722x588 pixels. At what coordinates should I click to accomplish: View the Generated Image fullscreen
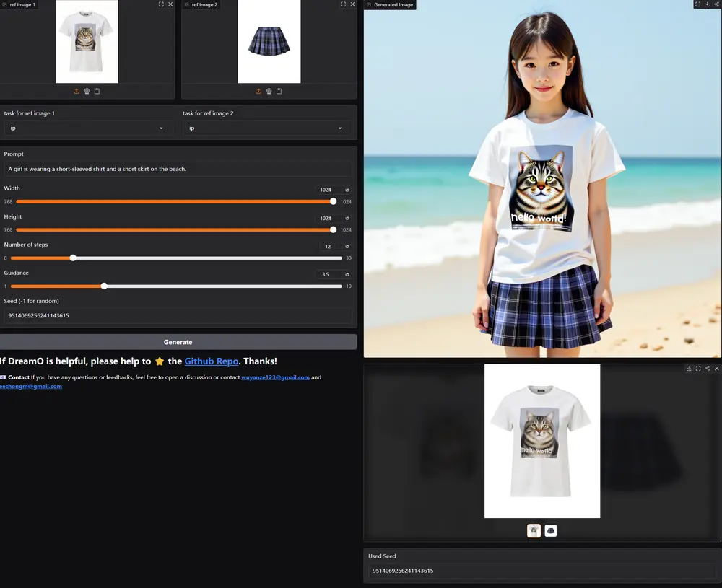(697, 4)
